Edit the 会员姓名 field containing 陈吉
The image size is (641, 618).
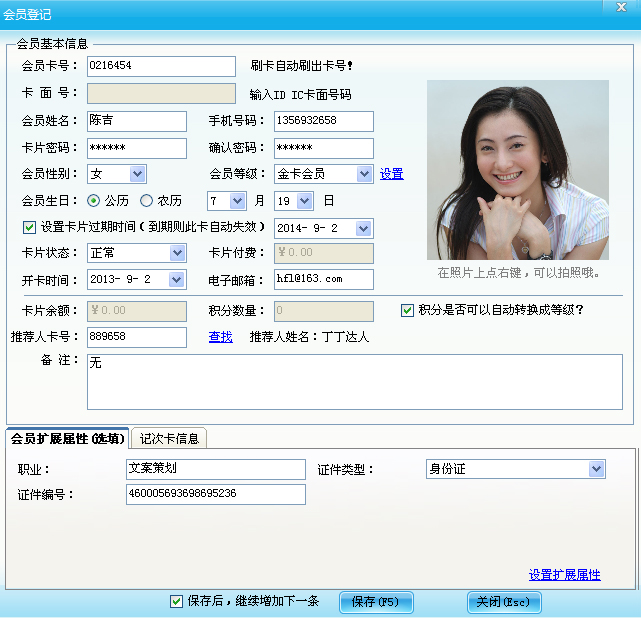137,121
